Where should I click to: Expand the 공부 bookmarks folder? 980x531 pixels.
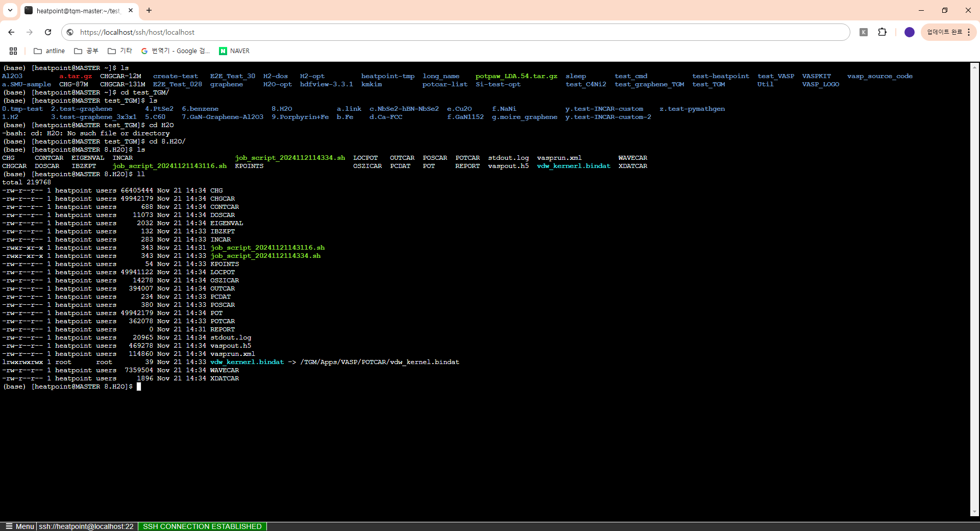tap(86, 51)
